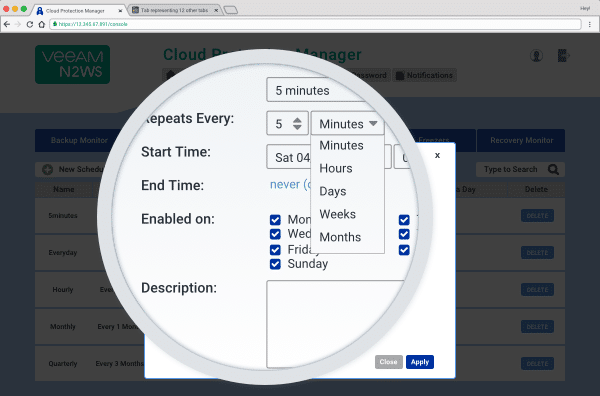Click the Delete column header

point(536,189)
